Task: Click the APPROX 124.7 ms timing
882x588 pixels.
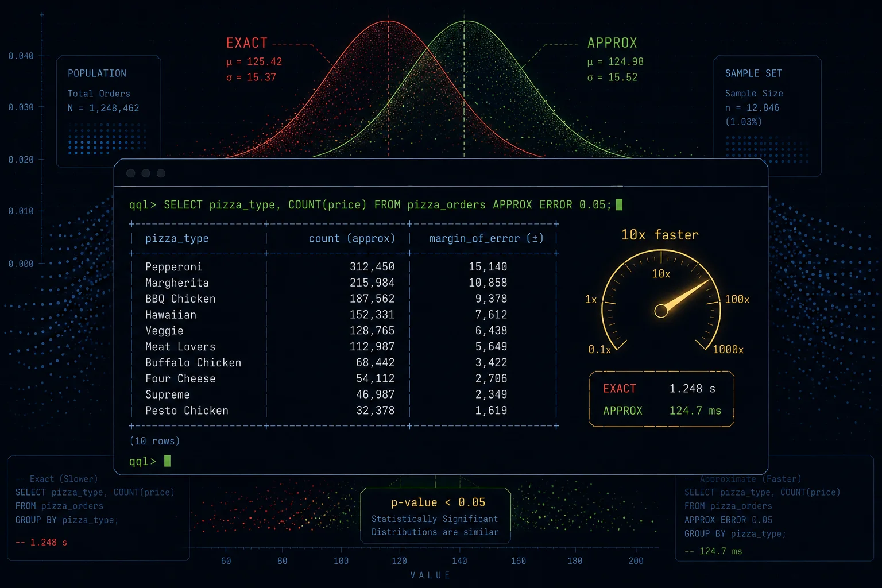Action: pos(662,411)
